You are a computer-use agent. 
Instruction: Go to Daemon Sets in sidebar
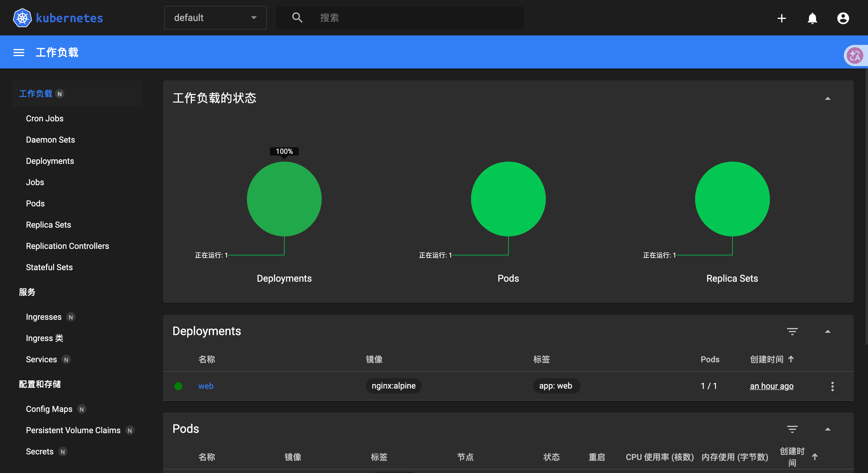(x=50, y=140)
